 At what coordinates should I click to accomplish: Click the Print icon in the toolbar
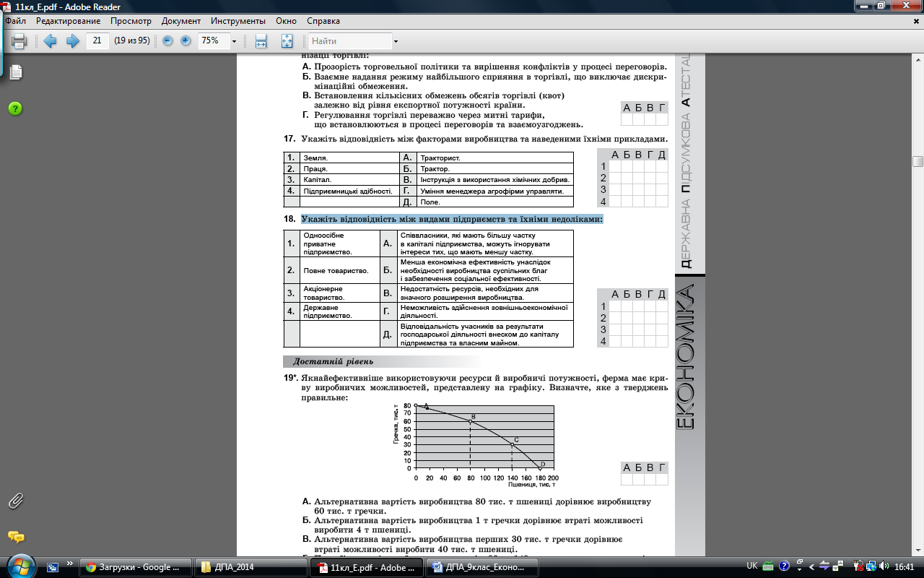tap(19, 41)
